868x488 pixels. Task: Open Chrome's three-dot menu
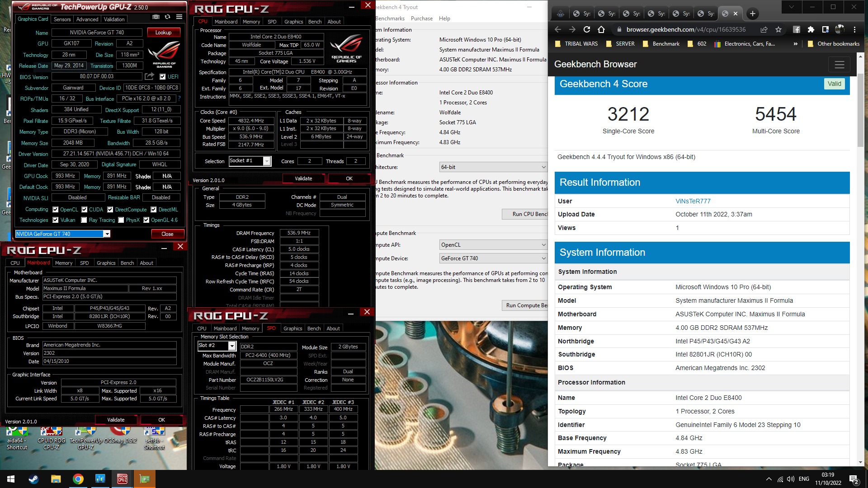854,29
